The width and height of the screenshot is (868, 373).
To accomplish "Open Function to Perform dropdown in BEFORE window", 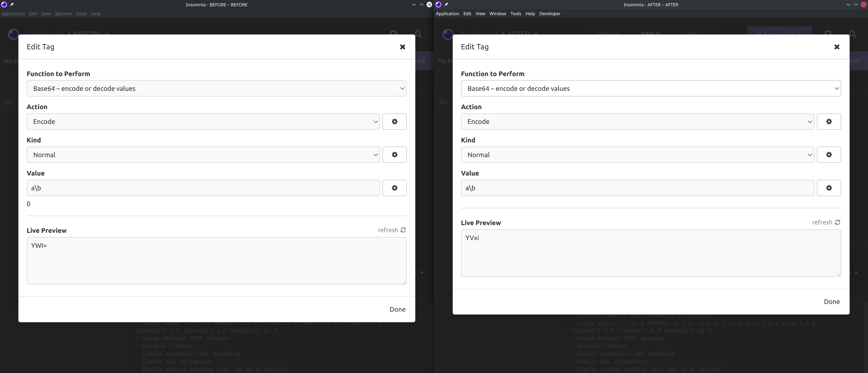I will pos(216,88).
